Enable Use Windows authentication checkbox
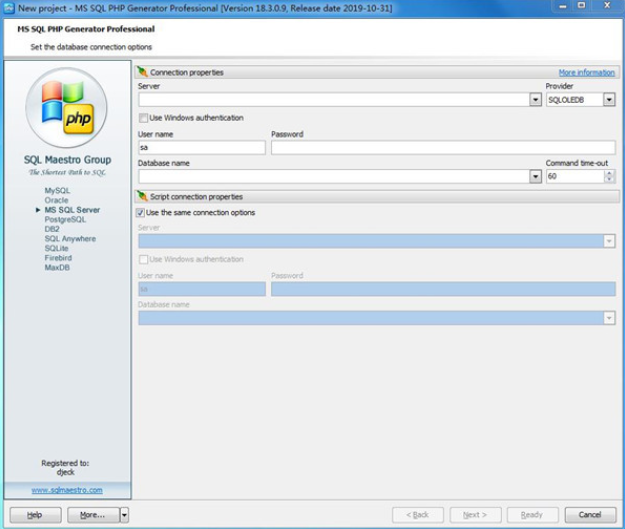Screen dimensions: 625x529 [141, 118]
